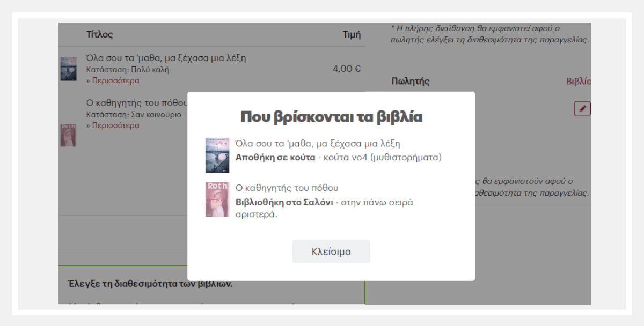Image resolution: width=644 pixels, height=326 pixels.
Task: Click the Roth cover thumbnail in the order table
Action: tap(68, 135)
